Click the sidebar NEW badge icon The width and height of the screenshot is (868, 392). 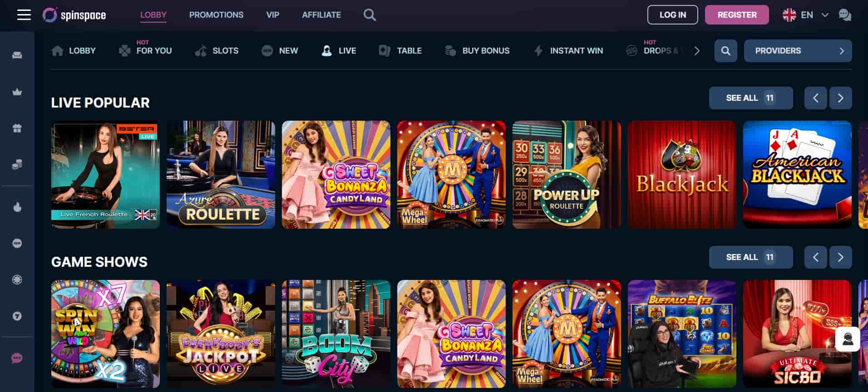point(17,244)
